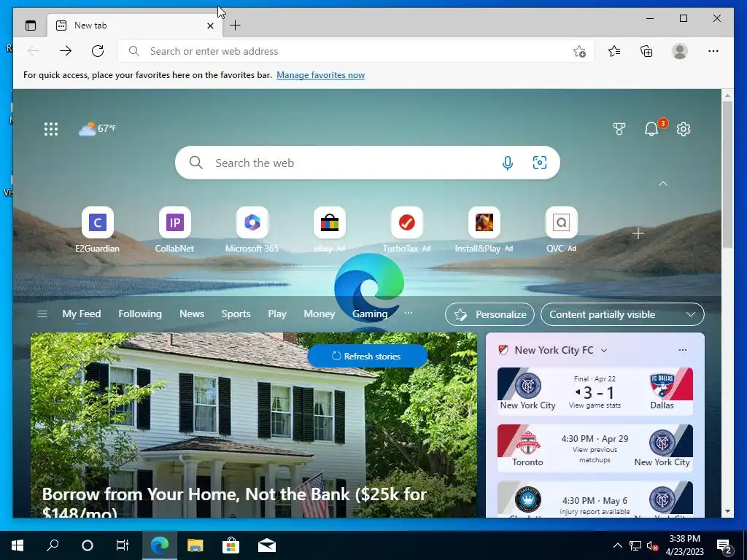
Task: Open the profile avatar menu
Action: [x=680, y=51]
